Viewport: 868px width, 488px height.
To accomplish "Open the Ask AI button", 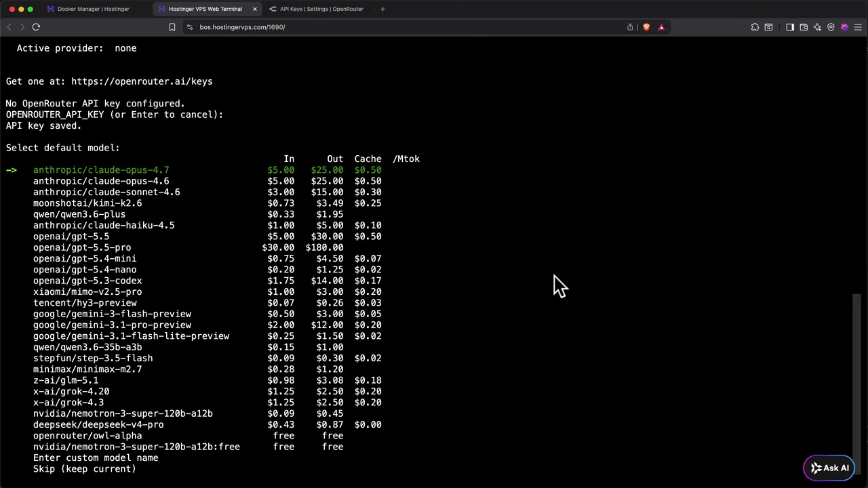I will 829,468.
